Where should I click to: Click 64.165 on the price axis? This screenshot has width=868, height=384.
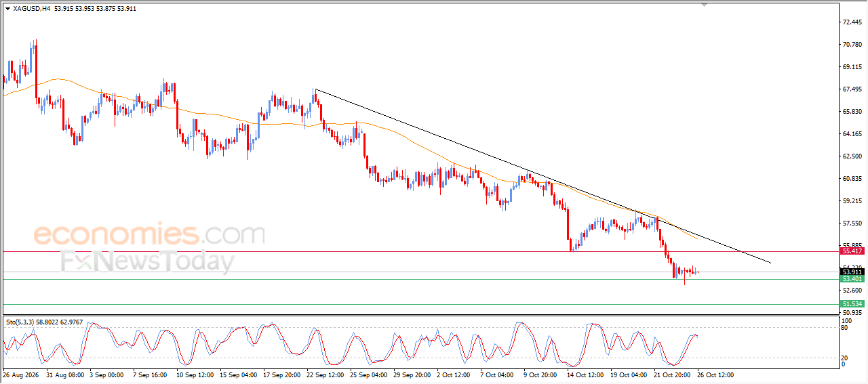[852, 134]
